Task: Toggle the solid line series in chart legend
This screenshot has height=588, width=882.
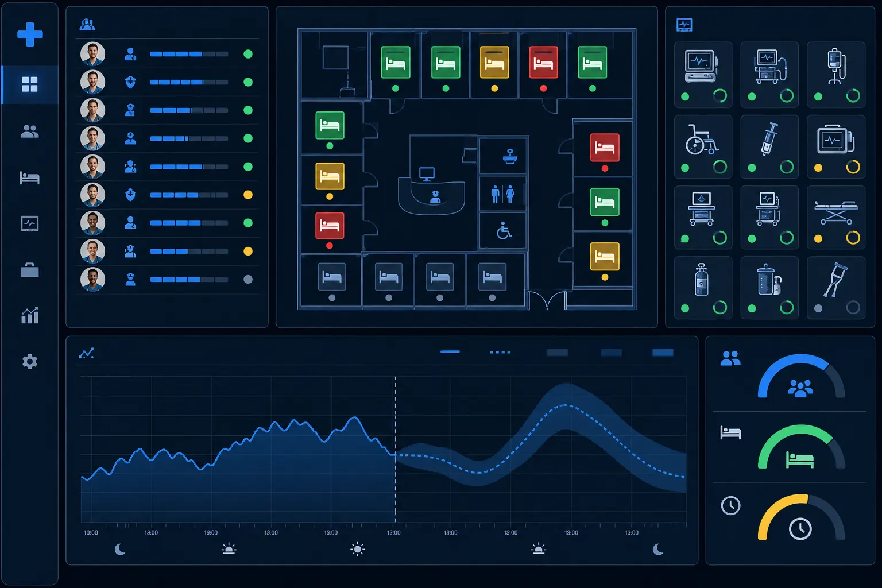Action: (x=450, y=351)
